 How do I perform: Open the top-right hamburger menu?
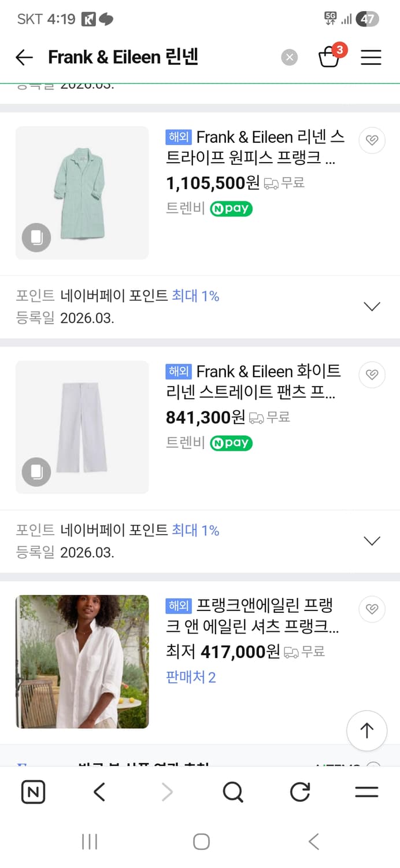tap(371, 57)
